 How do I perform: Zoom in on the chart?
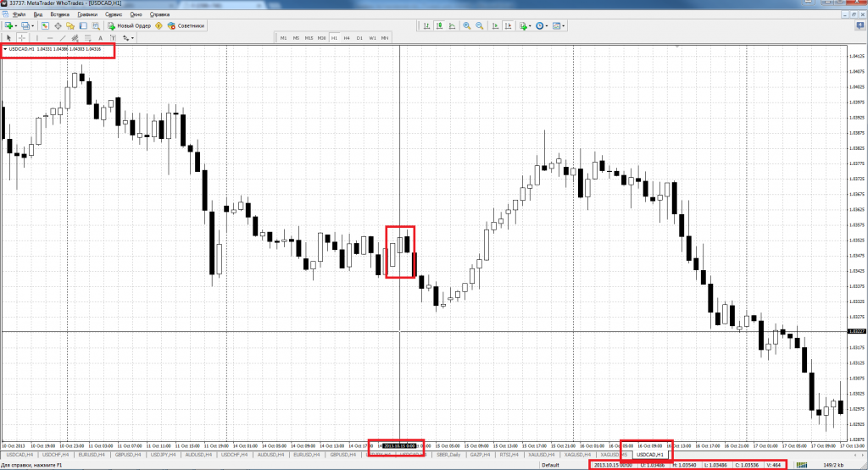467,26
